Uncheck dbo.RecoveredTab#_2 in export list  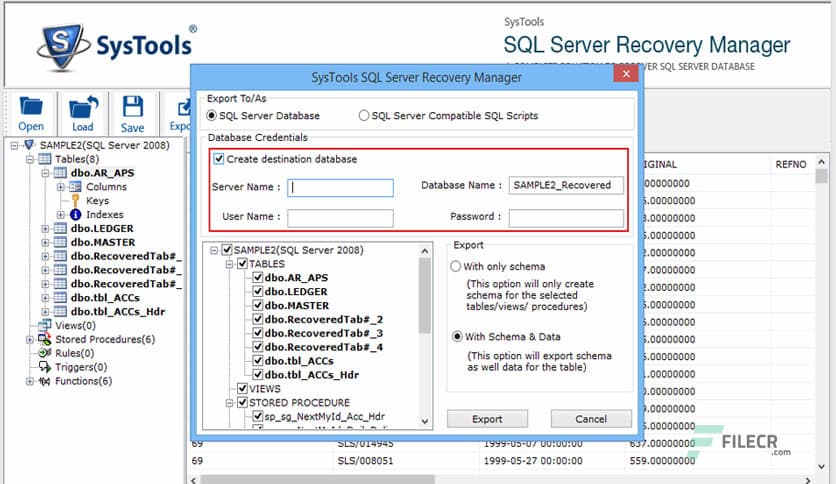pos(258,319)
